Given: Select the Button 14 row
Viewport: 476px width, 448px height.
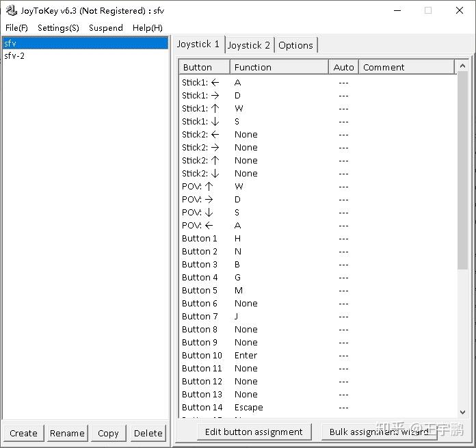Looking at the screenshot, I should pyautogui.click(x=318, y=408).
